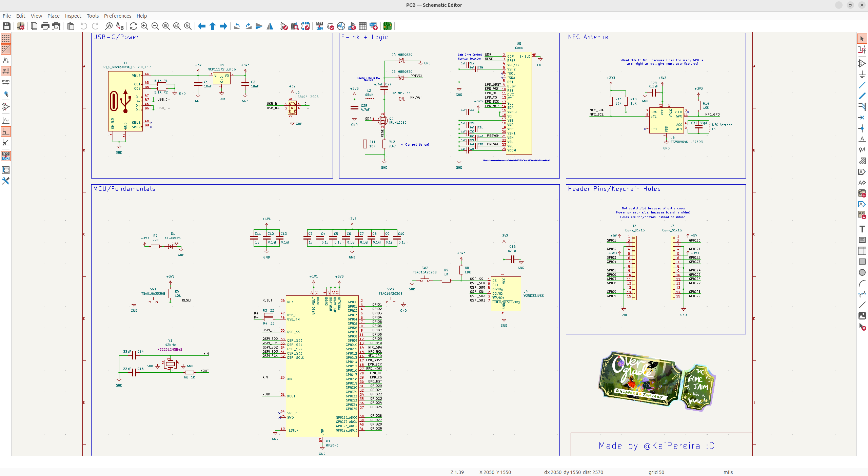
Task: Select the Add Global Label tool
Action: pos(862,172)
